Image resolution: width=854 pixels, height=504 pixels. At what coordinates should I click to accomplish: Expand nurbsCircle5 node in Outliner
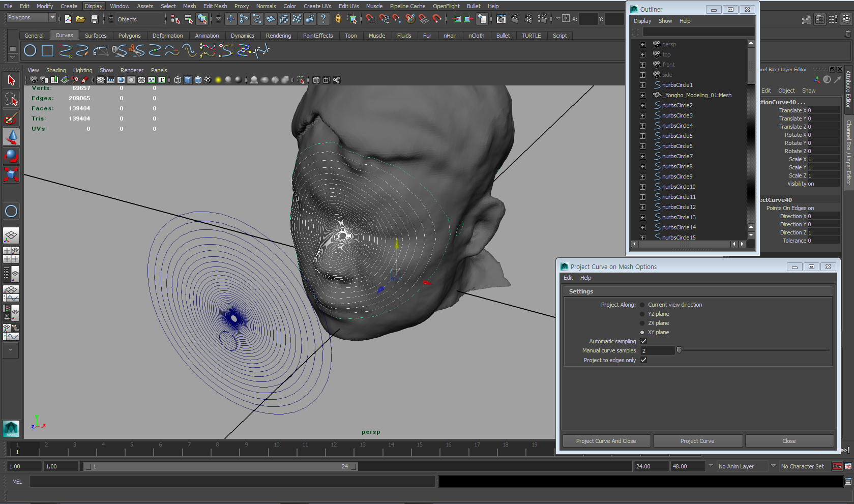pyautogui.click(x=642, y=136)
